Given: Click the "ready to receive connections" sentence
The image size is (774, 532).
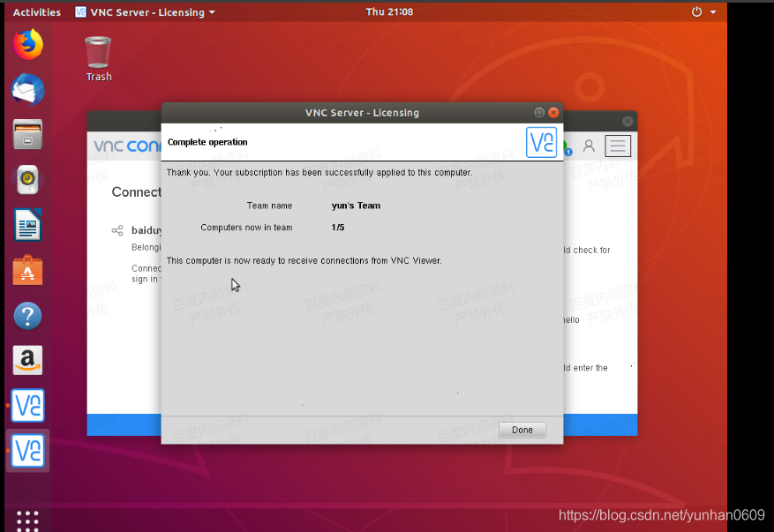Looking at the screenshot, I should pyautogui.click(x=304, y=260).
